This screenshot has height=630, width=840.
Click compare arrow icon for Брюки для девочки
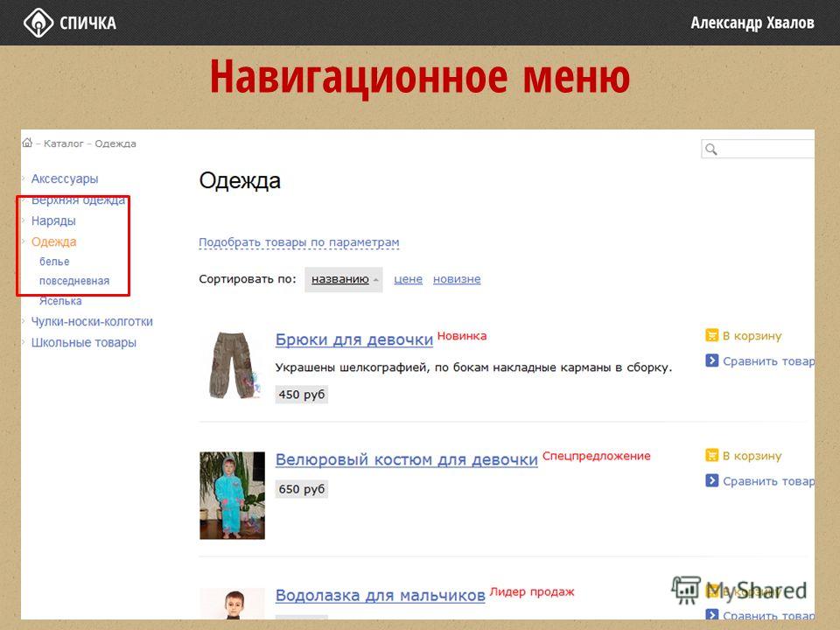tap(711, 360)
